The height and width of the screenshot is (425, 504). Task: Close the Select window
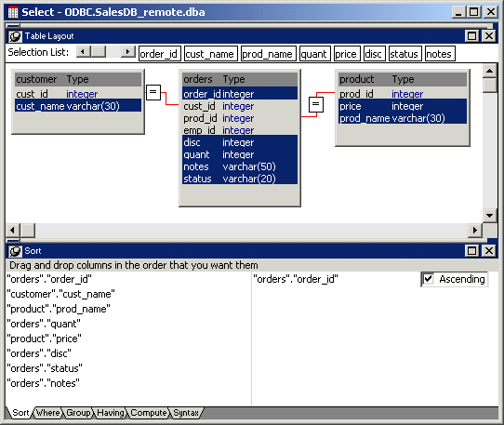(491, 12)
